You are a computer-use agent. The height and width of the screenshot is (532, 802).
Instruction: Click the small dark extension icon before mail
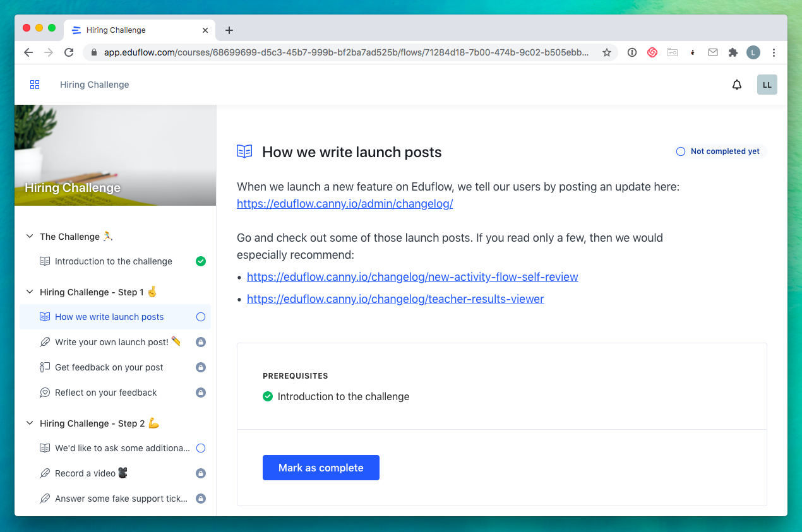[693, 52]
